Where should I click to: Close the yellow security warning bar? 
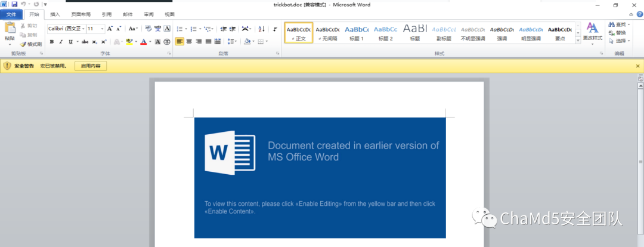point(638,66)
